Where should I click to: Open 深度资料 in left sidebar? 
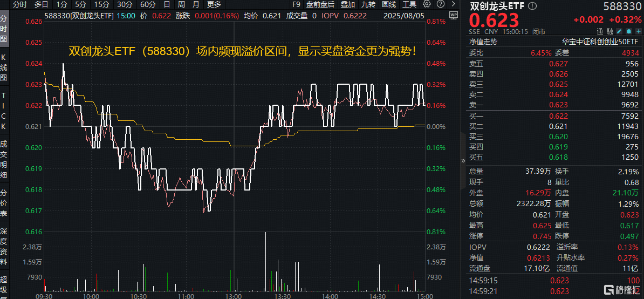coord(4,246)
